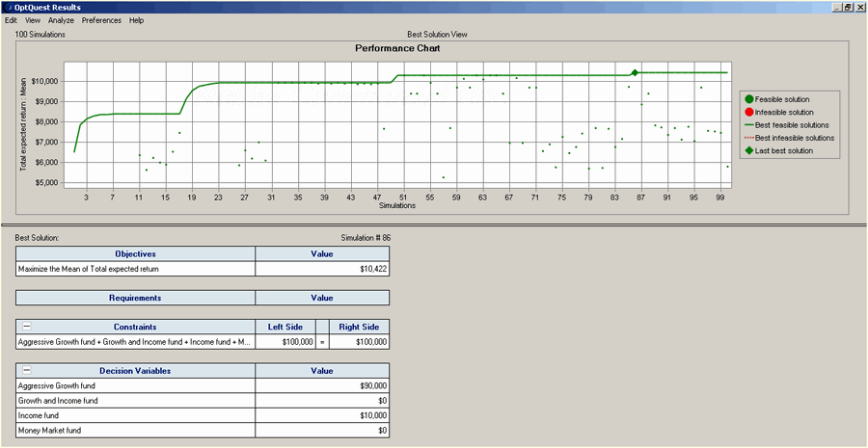
Task: Select the diamond best-solution marker on the chart
Action: coord(635,73)
